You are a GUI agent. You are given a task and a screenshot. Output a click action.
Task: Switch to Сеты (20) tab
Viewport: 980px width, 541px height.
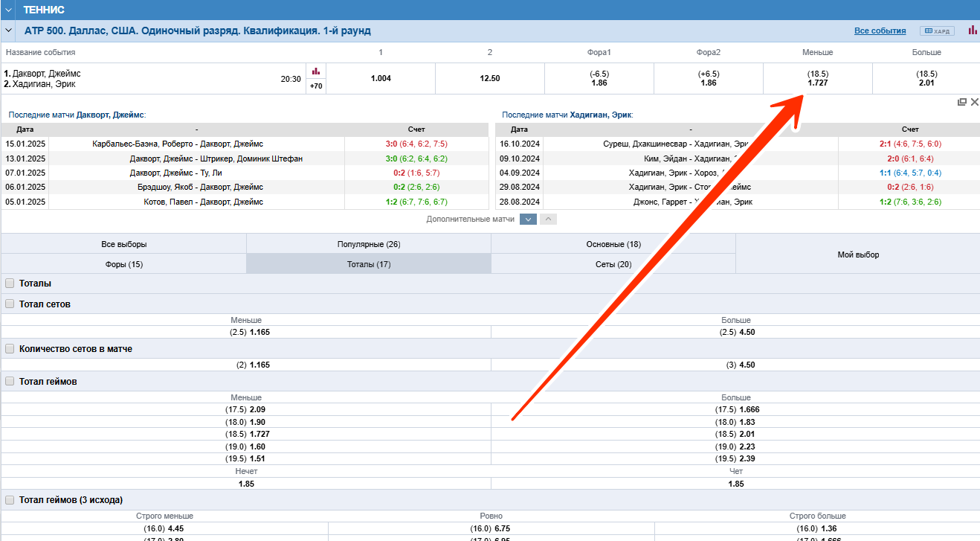(x=613, y=264)
